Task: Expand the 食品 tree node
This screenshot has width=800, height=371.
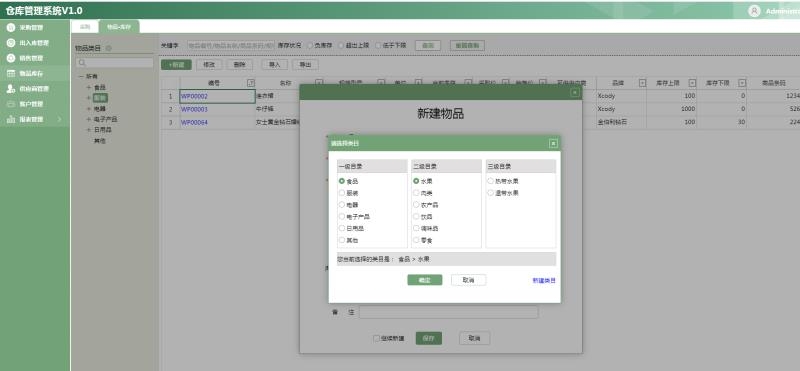Action: pyautogui.click(x=89, y=87)
